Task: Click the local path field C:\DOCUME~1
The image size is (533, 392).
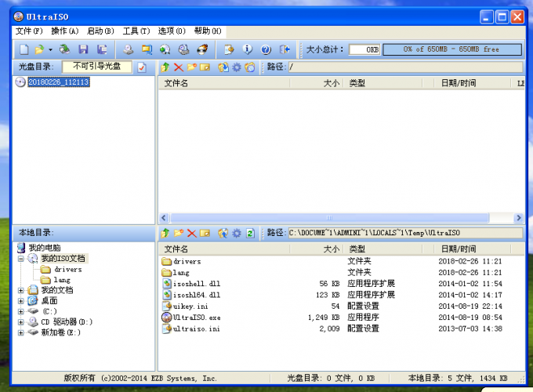Action: click(405, 233)
